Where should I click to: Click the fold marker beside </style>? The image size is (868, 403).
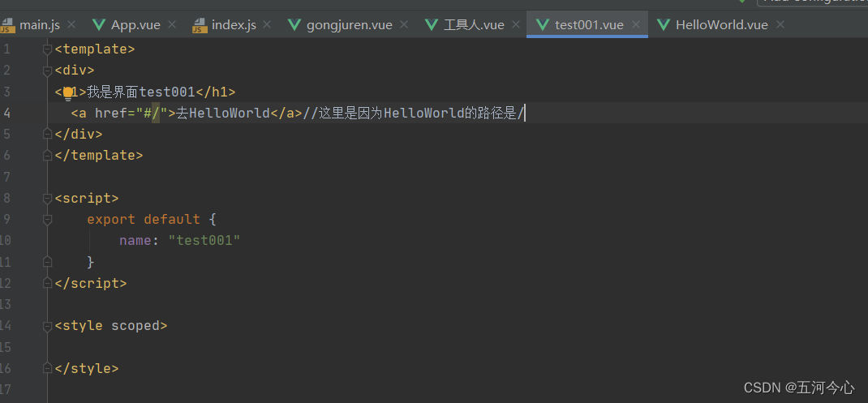point(48,369)
